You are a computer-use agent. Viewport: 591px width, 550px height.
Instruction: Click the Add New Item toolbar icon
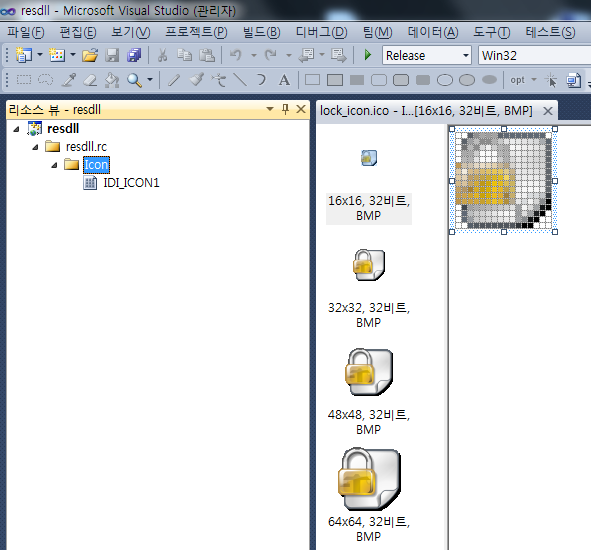tap(57, 55)
